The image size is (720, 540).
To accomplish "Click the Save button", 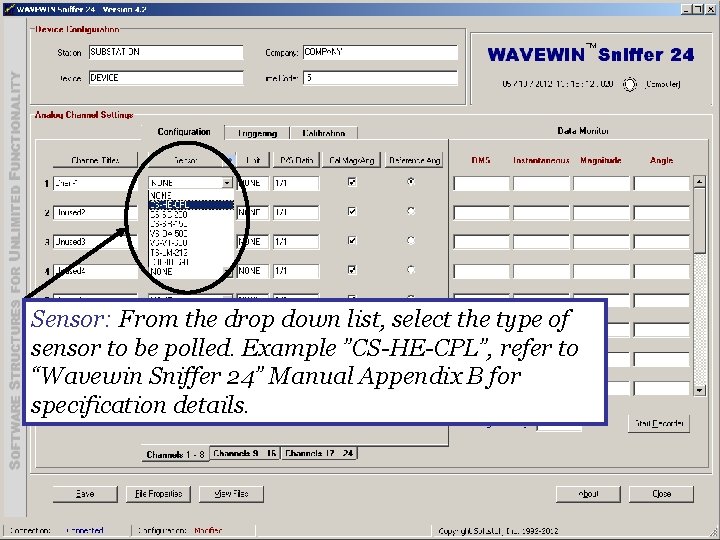I will [85, 494].
